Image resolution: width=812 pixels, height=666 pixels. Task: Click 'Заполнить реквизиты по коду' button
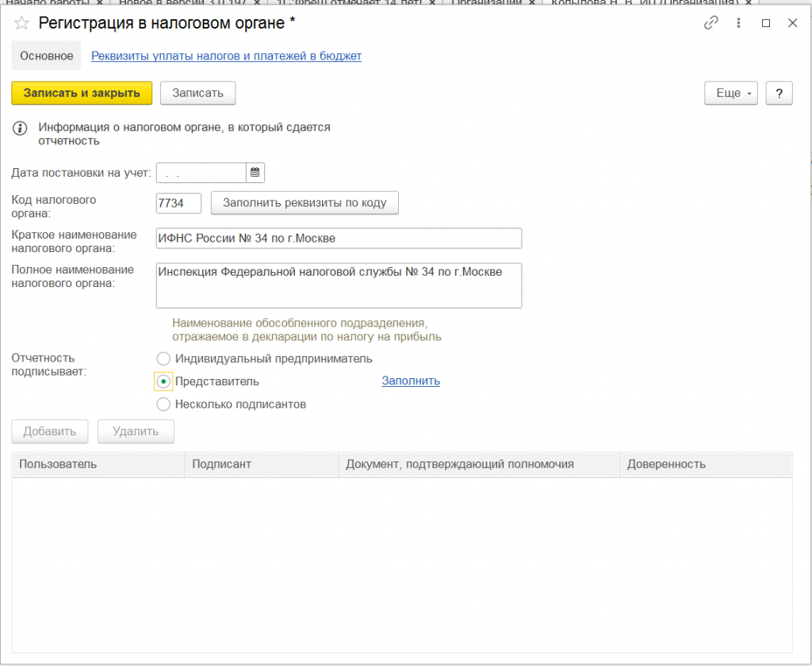coord(304,202)
